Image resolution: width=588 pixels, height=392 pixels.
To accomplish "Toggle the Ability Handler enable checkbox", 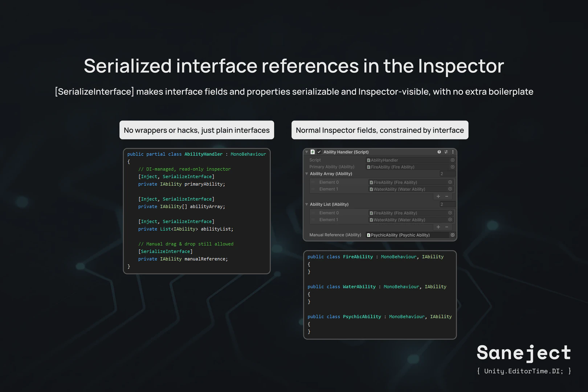I will [x=319, y=152].
